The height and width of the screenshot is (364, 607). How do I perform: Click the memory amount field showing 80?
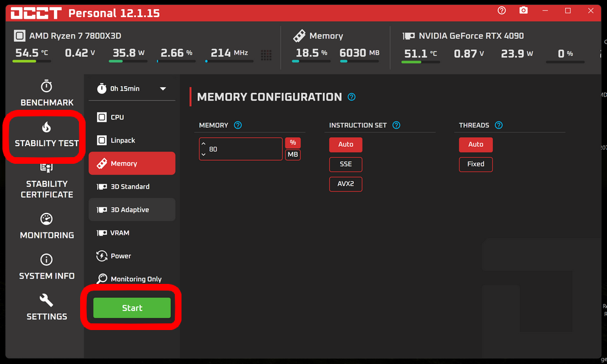(241, 149)
